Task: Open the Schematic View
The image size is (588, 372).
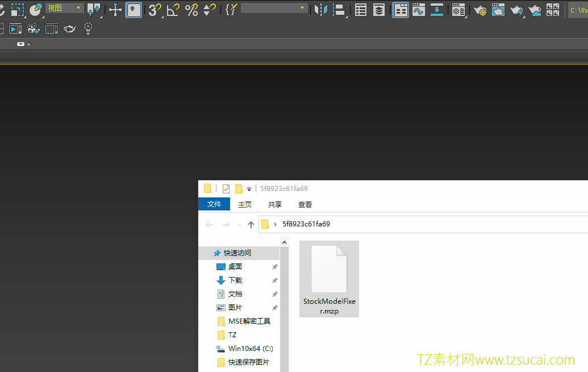Action: pyautogui.click(x=437, y=10)
